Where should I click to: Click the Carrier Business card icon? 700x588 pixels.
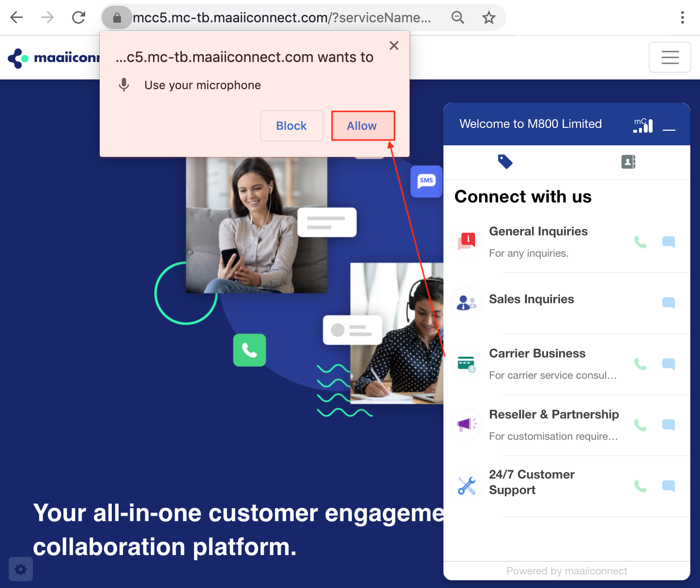click(467, 364)
